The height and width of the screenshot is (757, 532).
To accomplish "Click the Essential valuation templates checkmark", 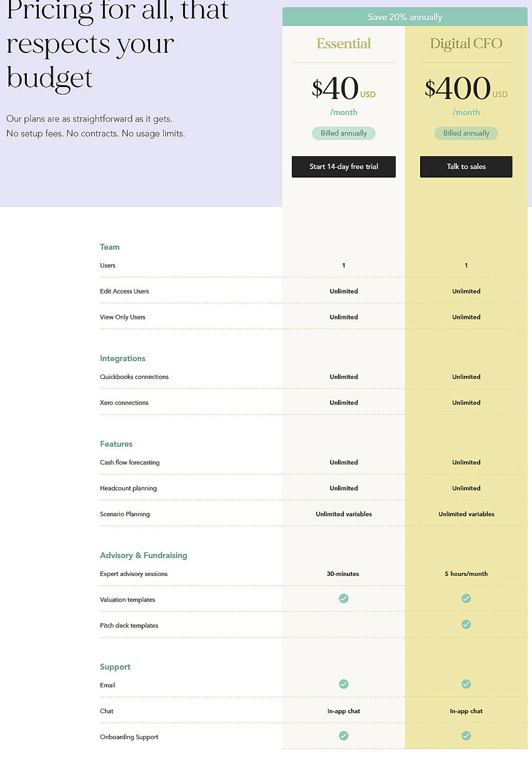I will coord(344,599).
